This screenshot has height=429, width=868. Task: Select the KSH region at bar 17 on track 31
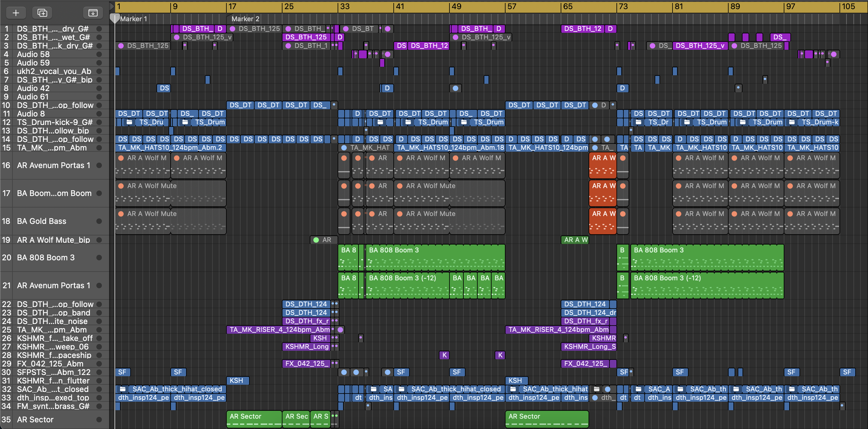pos(238,380)
